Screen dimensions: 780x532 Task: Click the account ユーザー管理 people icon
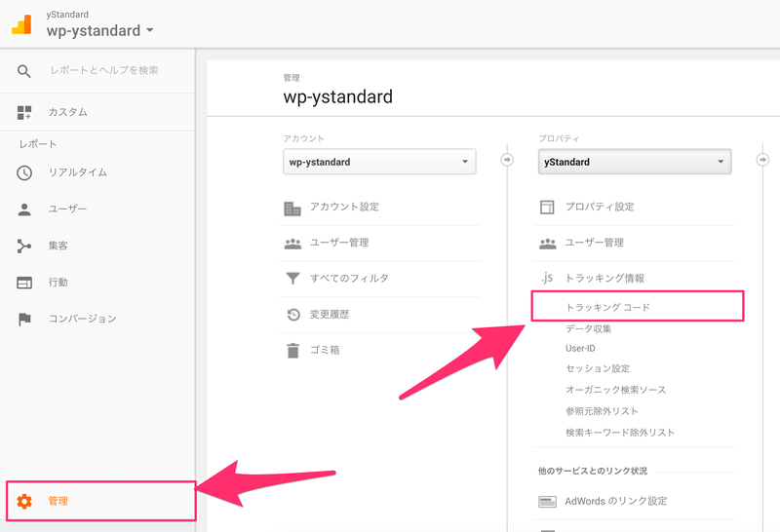coord(292,244)
